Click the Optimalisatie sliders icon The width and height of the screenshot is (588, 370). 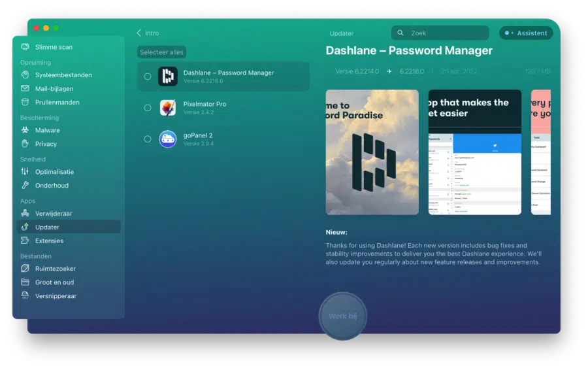click(25, 171)
